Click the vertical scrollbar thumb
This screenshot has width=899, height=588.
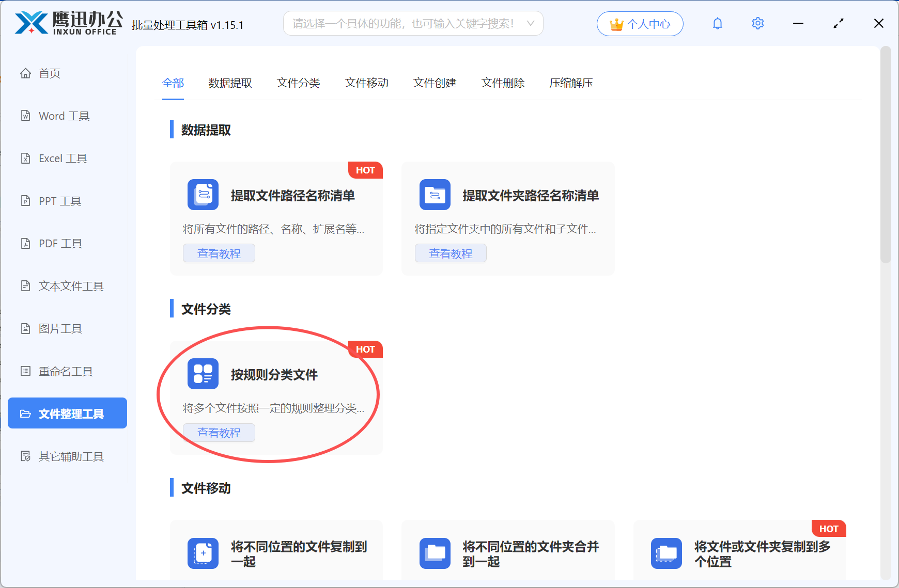point(886,155)
